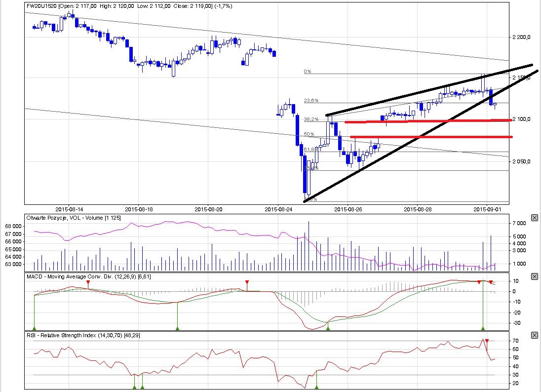Click the 2015-08-28 date label
This screenshot has width=541, height=392.
click(x=418, y=209)
